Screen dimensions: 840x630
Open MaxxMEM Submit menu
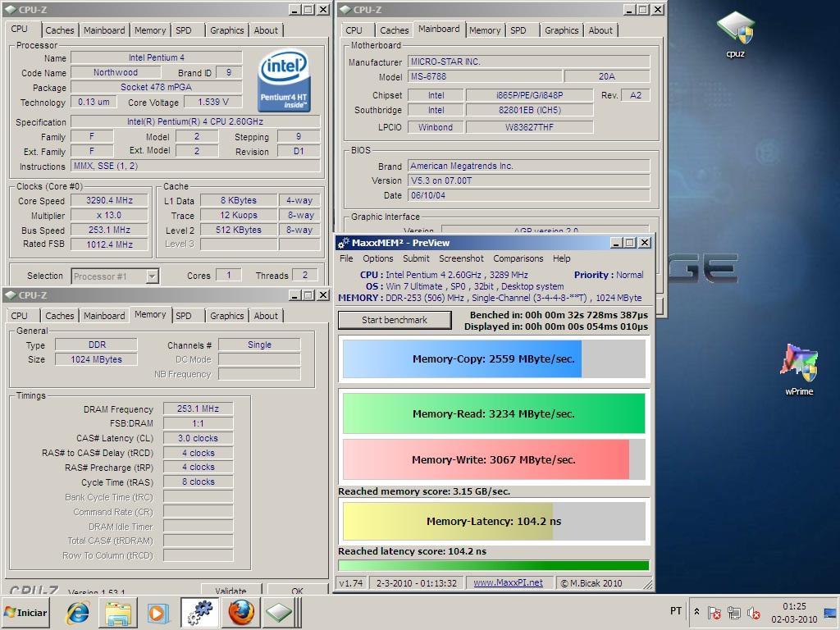point(416,258)
